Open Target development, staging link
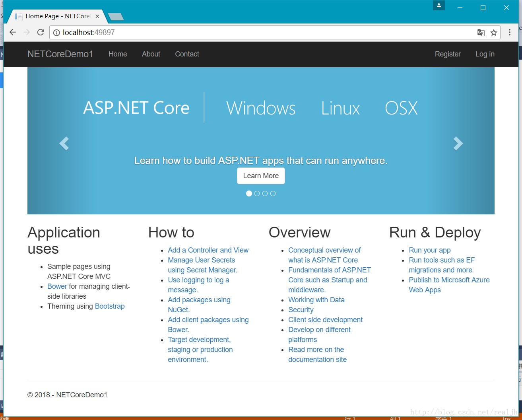The width and height of the screenshot is (522, 420). 200,350
